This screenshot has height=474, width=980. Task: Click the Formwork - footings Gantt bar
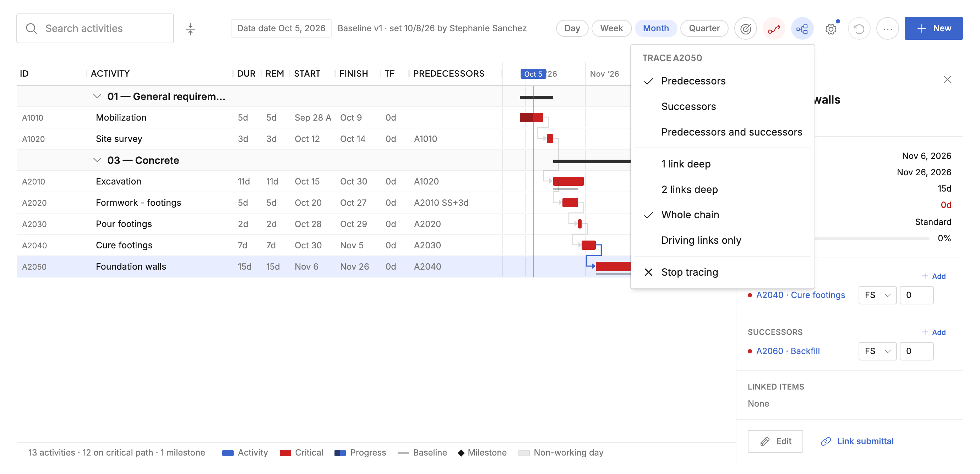click(x=570, y=203)
